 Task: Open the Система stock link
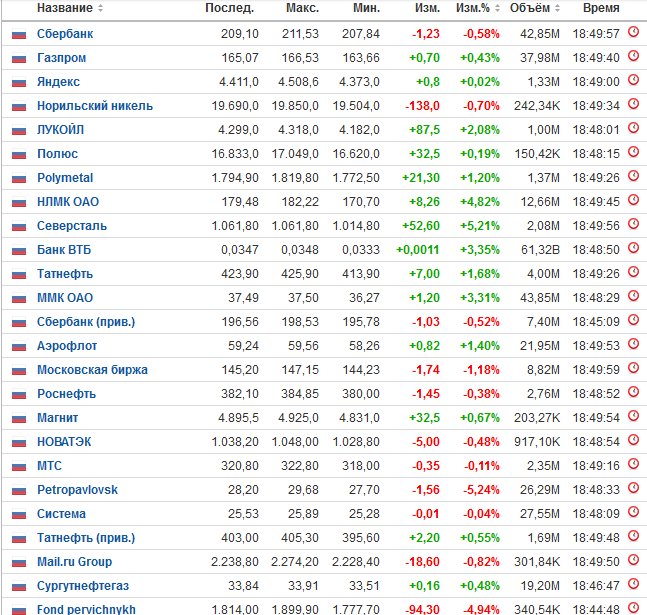[61, 513]
